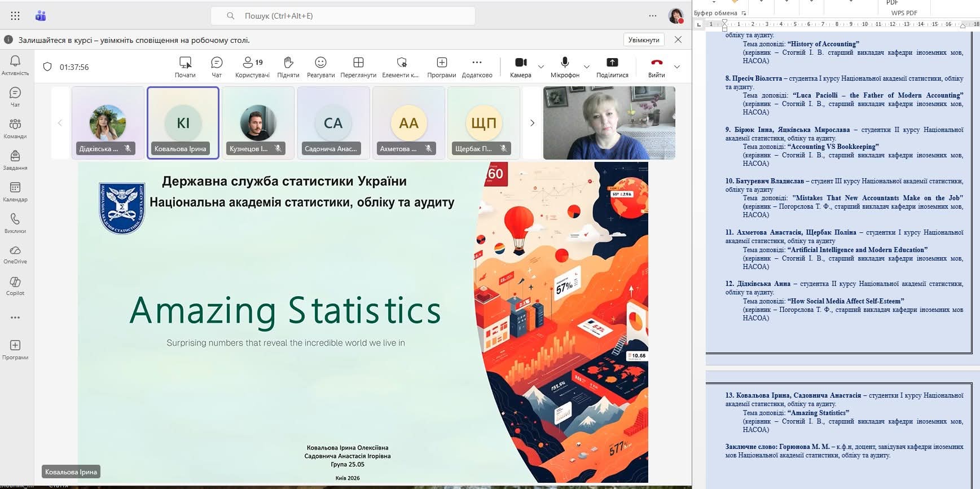Show next participants with right arrow
Viewport: 980px width, 489px height.
tap(532, 123)
